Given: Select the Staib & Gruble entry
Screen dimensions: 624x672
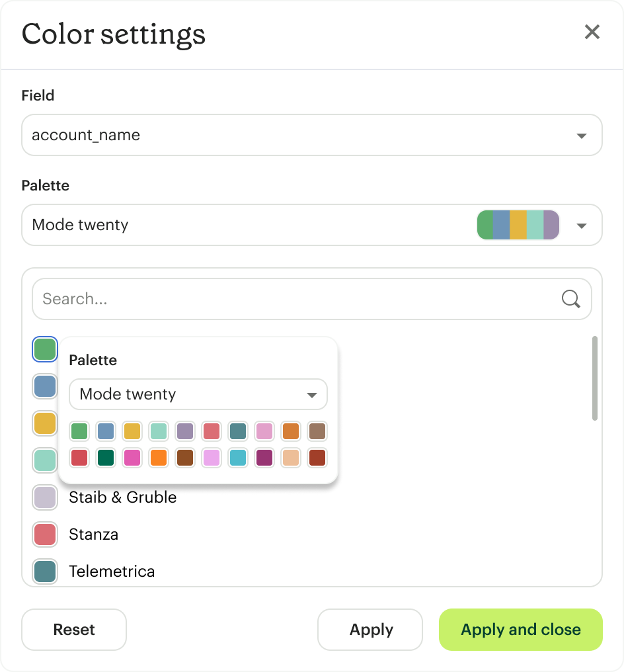Looking at the screenshot, I should pos(122,497).
